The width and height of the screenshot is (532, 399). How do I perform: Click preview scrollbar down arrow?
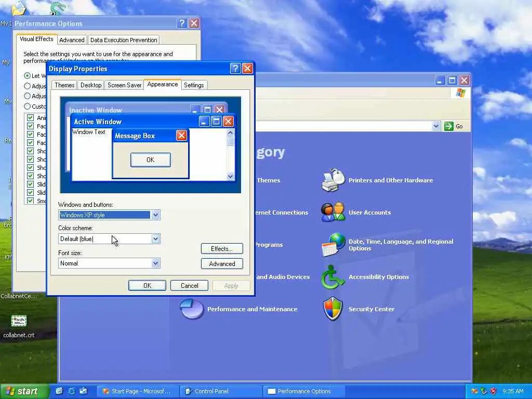tap(230, 176)
